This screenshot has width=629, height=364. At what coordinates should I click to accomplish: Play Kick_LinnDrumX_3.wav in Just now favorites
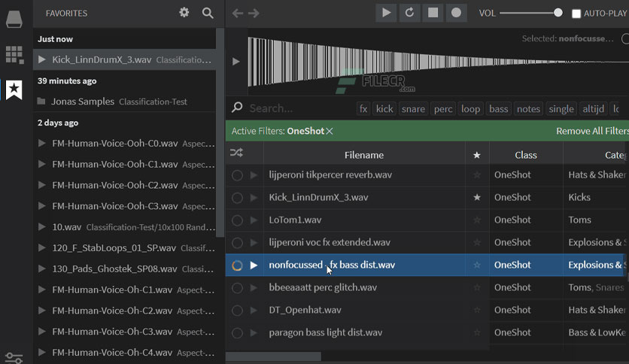pos(41,59)
